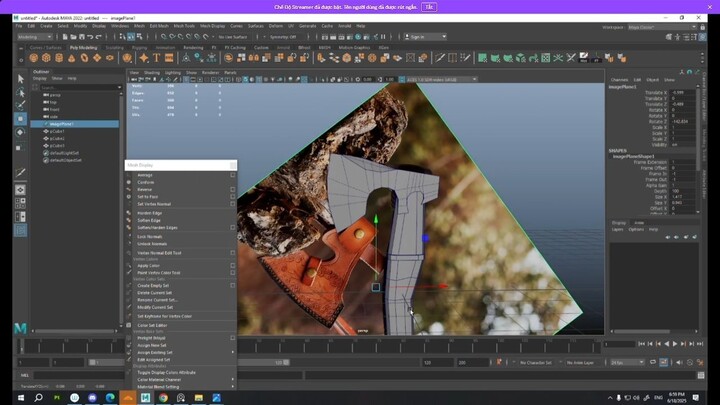Select the arrow Select tool in toolbox
This screenshot has height=405, width=720.
(x=20, y=79)
